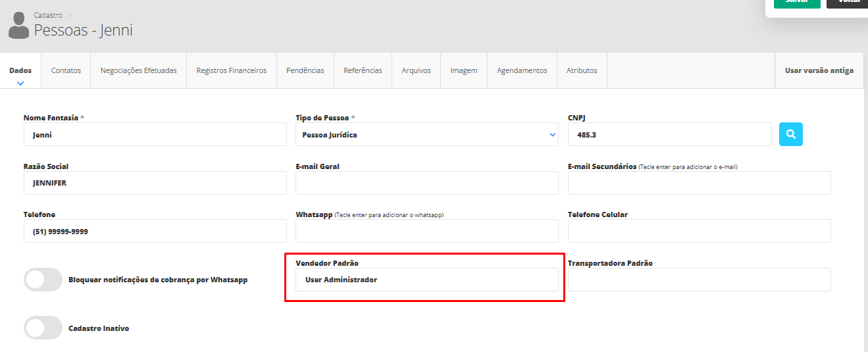Screen dimensions: 868x352
Task: Toggle the Cadastro Inativo switch
Action: coord(43,328)
